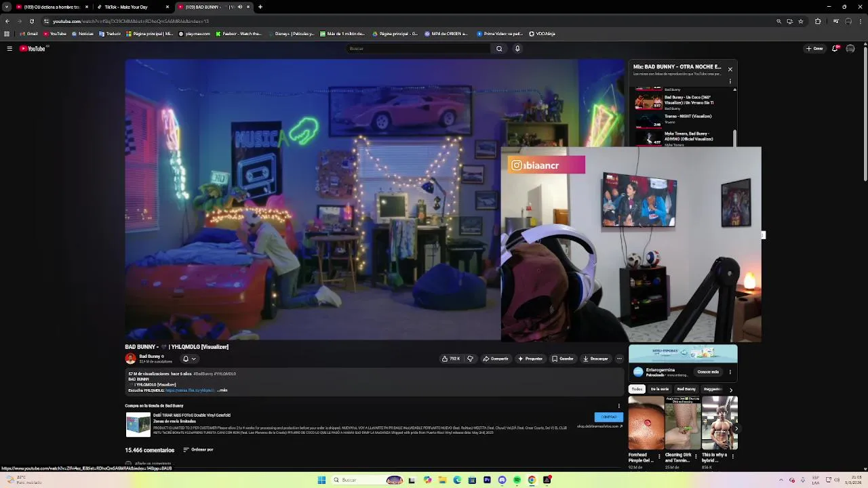This screenshot has height=488, width=868.
Task: Open the account avatar menu
Action: coord(850,49)
